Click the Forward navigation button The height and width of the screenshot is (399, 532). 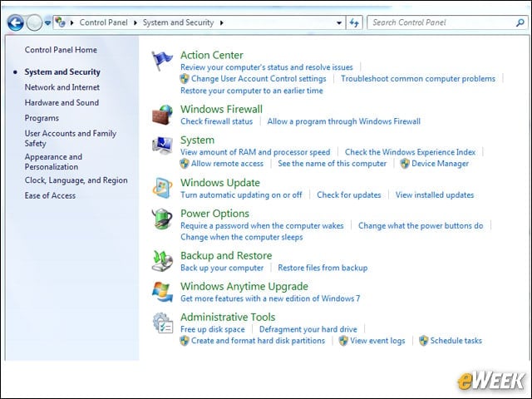[34, 22]
